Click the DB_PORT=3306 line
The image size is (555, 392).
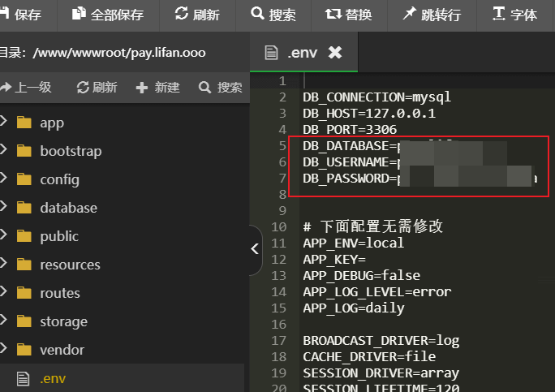[350, 130]
